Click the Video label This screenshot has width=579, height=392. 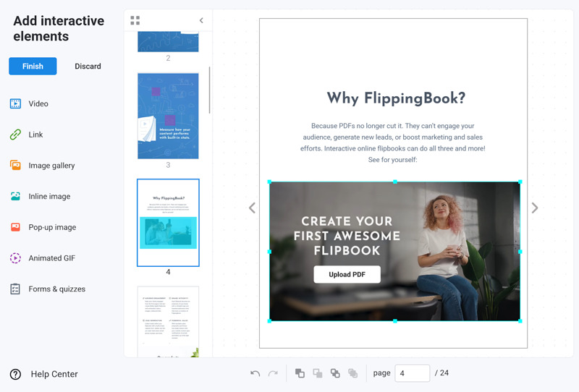click(x=38, y=103)
